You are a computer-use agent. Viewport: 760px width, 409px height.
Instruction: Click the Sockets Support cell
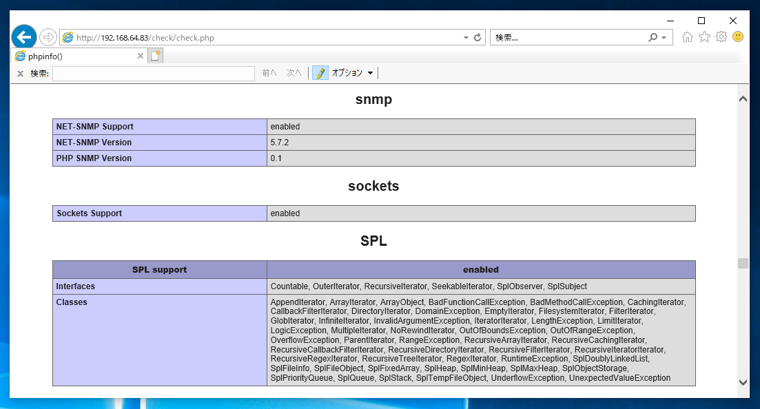pyautogui.click(x=159, y=213)
